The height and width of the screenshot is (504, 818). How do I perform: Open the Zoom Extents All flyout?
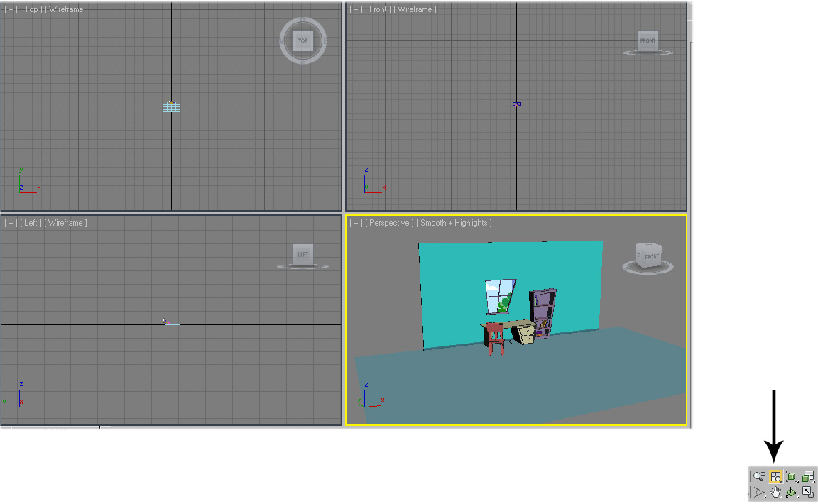[x=814, y=482]
